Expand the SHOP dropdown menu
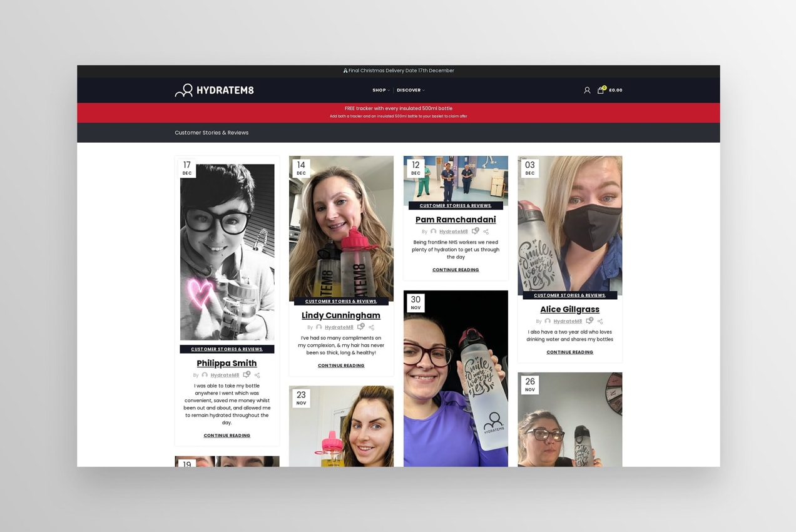The width and height of the screenshot is (796, 532). coord(380,90)
